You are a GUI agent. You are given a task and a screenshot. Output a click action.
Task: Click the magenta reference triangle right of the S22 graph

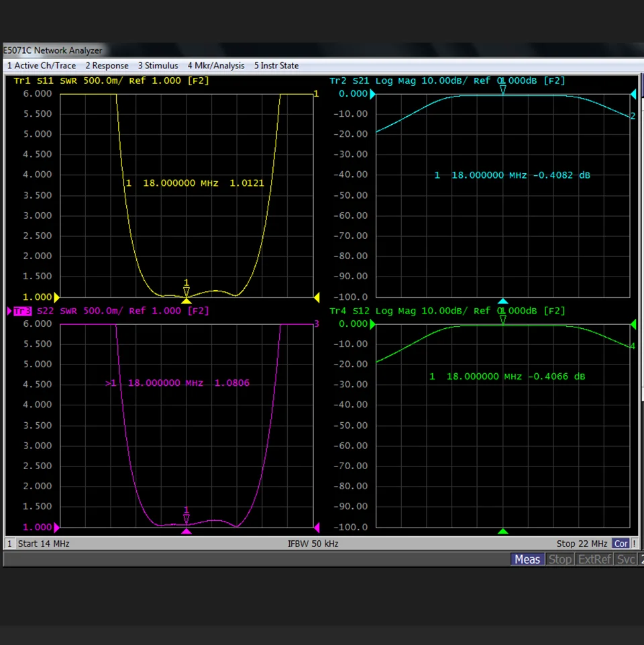point(317,528)
